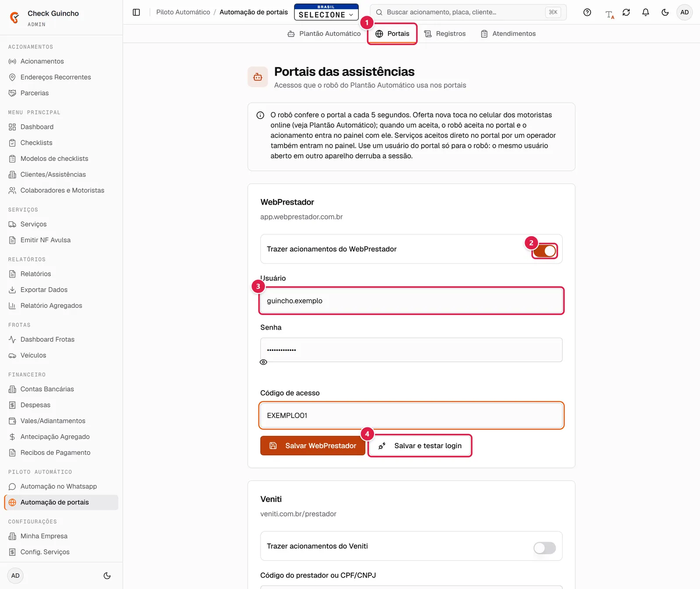Screen dimensions: 700x589
Task: Open the Registros tab
Action: click(x=445, y=34)
